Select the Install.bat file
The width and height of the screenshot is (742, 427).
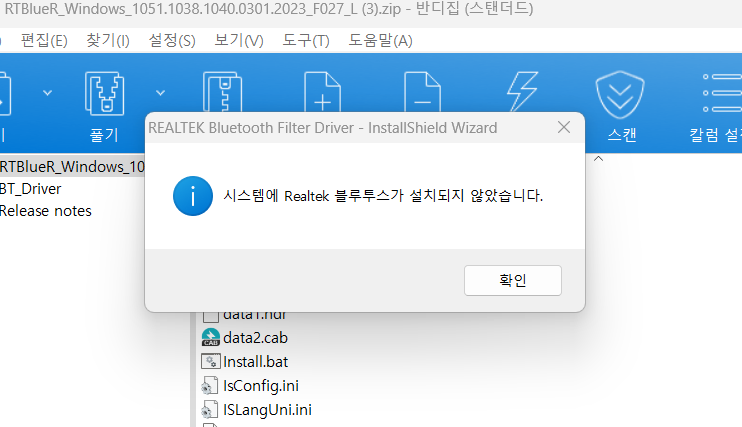pyautogui.click(x=256, y=362)
